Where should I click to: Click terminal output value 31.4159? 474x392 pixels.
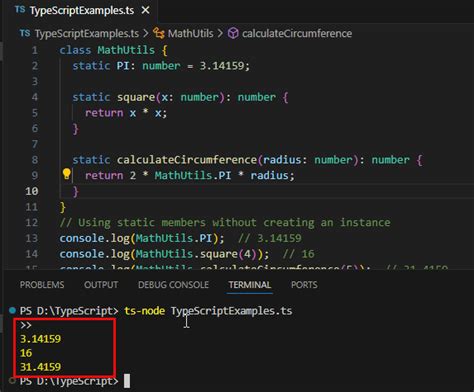coord(40,367)
